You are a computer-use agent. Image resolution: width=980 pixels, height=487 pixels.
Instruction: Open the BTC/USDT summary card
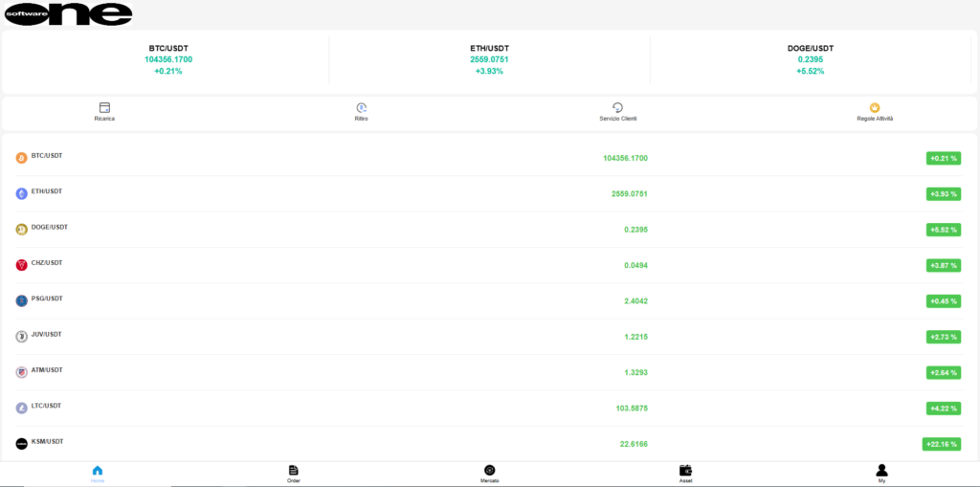(x=168, y=59)
